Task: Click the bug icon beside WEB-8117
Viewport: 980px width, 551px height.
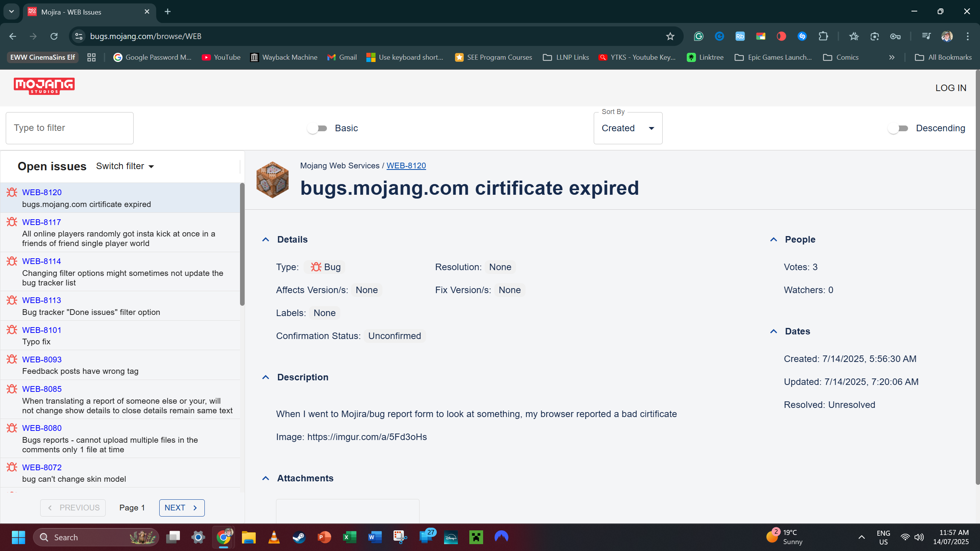Action: point(12,222)
